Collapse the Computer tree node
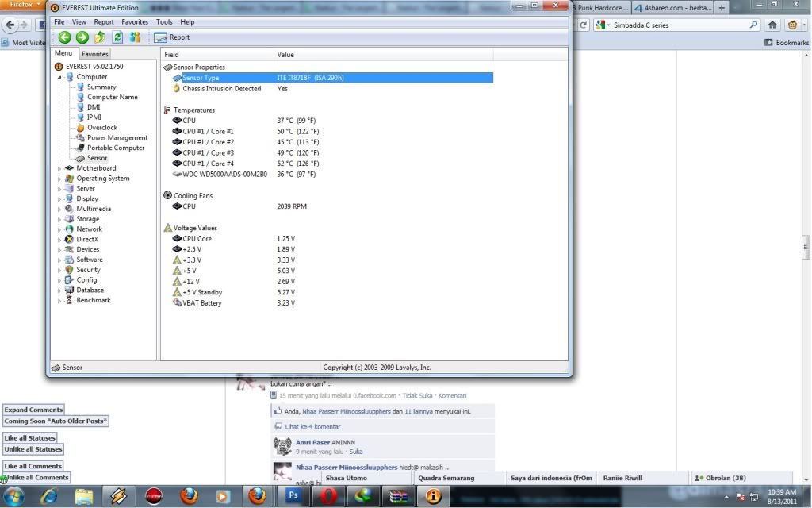The width and height of the screenshot is (812, 508). pos(59,77)
